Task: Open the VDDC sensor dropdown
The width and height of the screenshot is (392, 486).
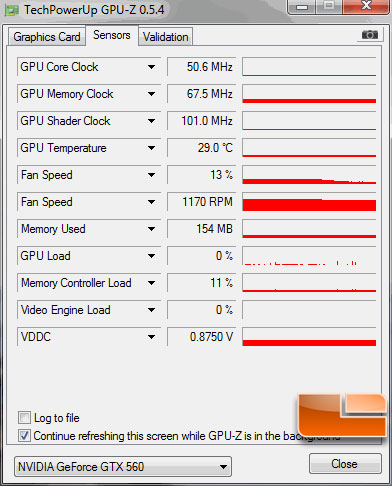Action: 151,337
